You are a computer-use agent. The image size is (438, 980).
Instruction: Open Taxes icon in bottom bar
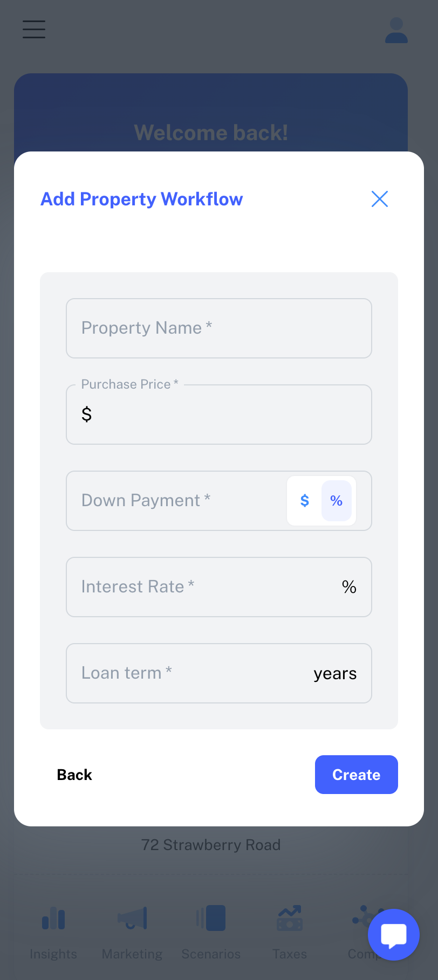tap(290, 919)
